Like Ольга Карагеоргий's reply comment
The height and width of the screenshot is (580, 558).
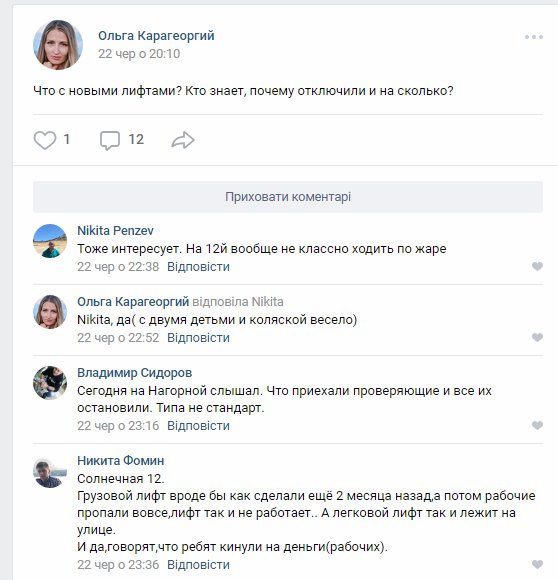pos(537,337)
